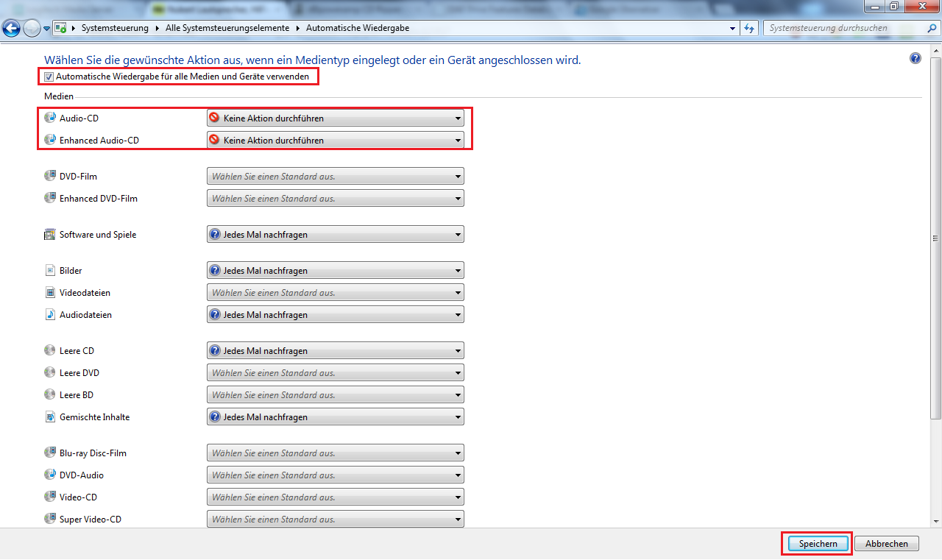Click in the Systemsteuerung durchsuchen search field

click(x=843, y=28)
